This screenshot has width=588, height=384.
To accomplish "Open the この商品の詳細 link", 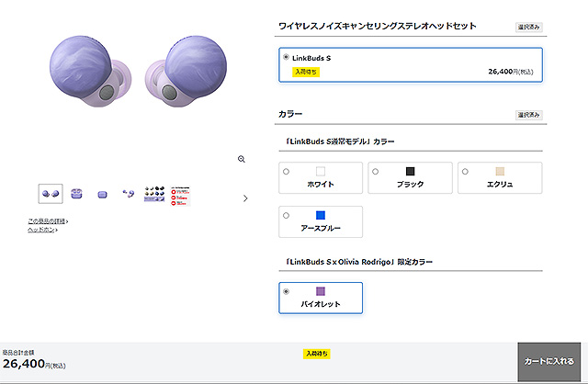I will point(48,221).
